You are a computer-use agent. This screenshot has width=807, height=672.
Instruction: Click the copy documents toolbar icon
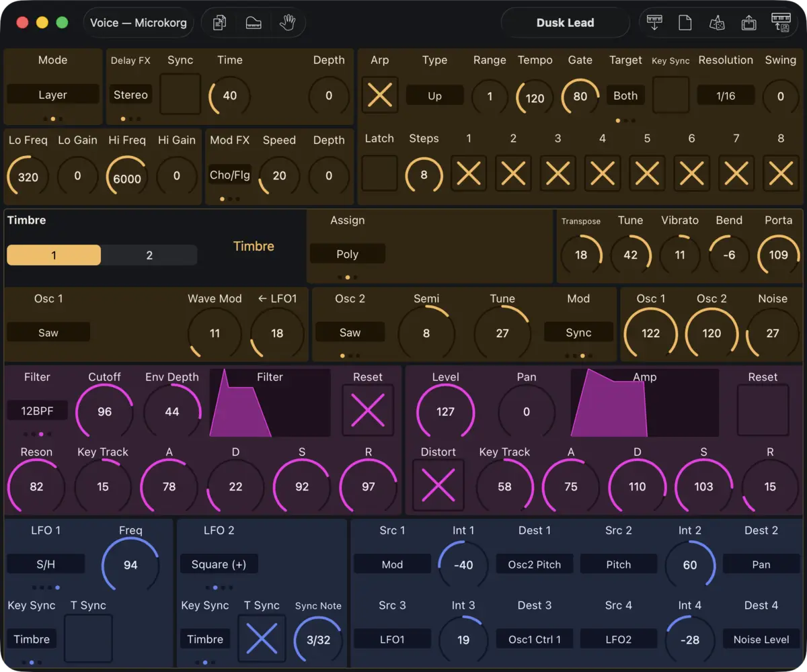tap(219, 23)
